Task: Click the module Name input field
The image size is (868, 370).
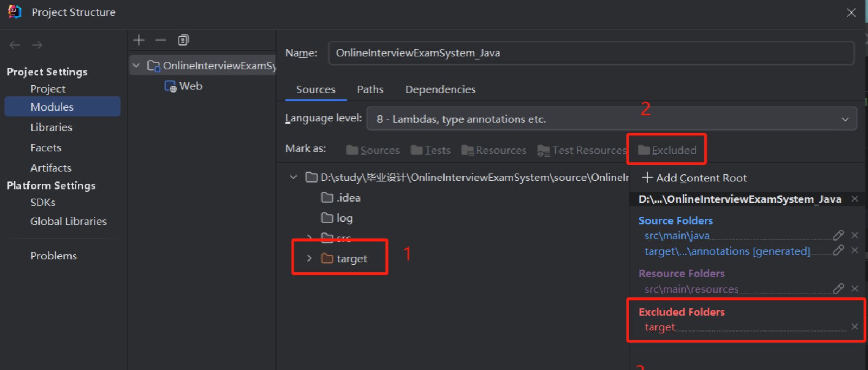Action: (x=591, y=53)
